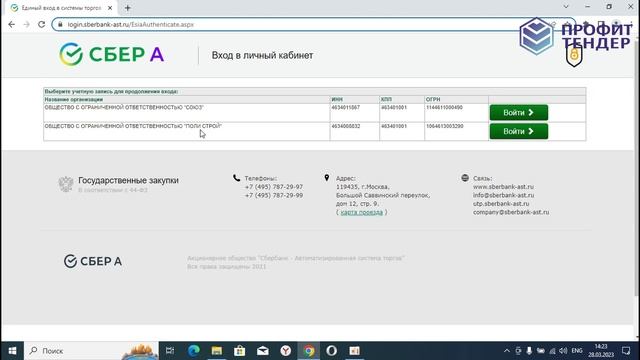Click the ОБЩЕСТВО ... "СОЮЗ" organization name cell
Screen dimensions: 640x360
(x=187, y=112)
